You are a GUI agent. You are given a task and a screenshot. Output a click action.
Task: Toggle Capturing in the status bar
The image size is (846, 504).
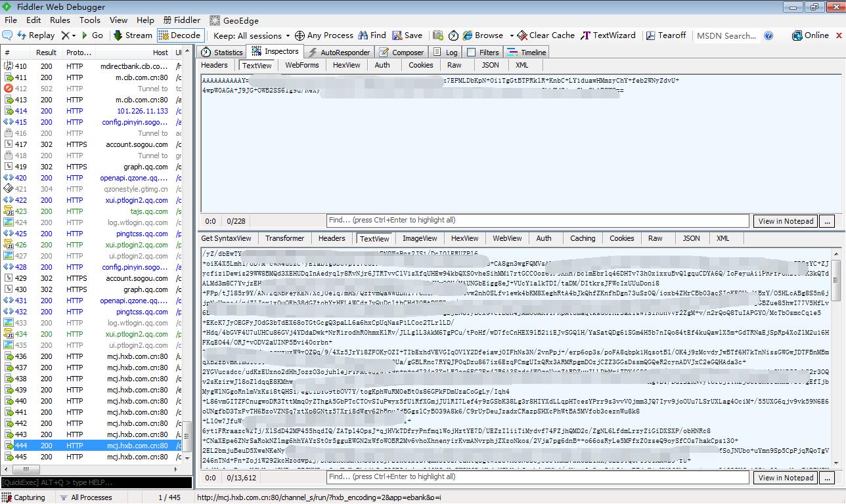pyautogui.click(x=24, y=497)
